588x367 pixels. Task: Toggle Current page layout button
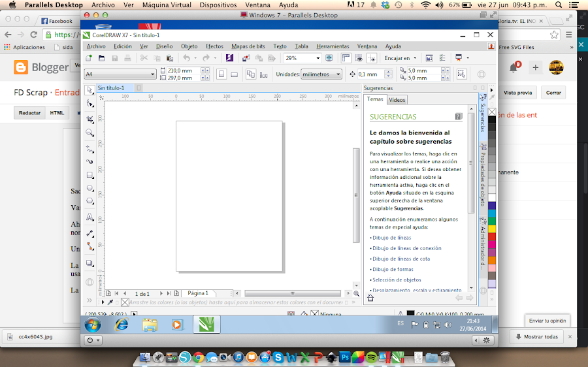click(264, 74)
